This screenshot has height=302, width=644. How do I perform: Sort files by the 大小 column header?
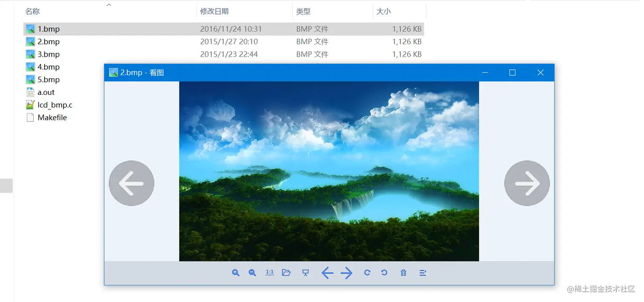click(384, 11)
